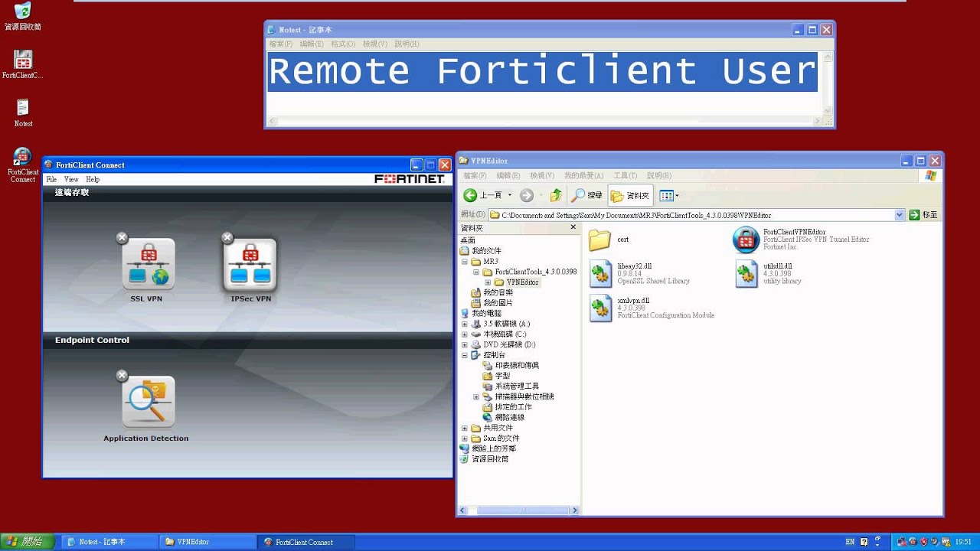The width and height of the screenshot is (980, 551).
Task: Expand the 3.5 軟碟機 (A:) node
Action: coord(464,324)
